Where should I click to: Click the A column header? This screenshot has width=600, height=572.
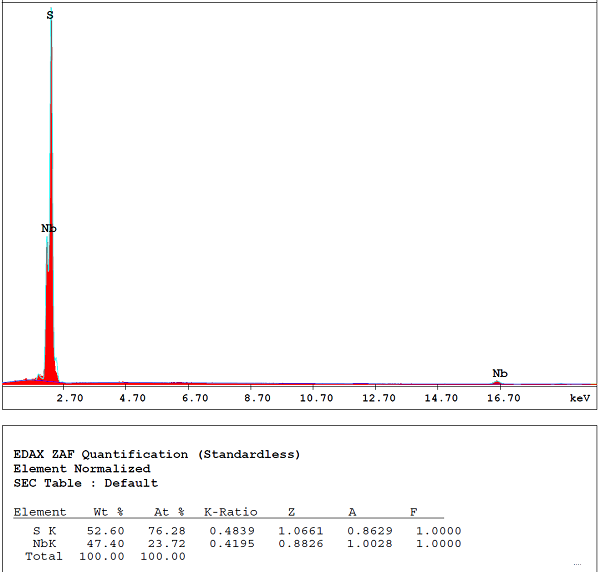352,512
